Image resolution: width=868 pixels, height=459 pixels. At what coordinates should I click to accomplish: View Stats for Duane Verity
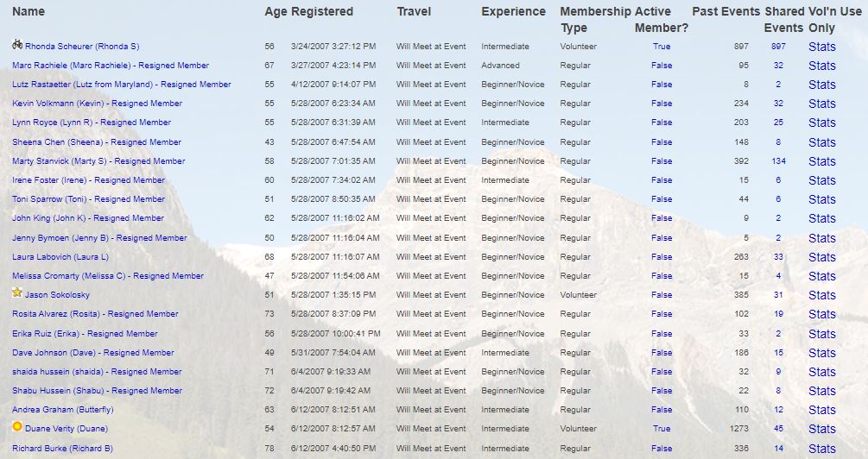(x=822, y=429)
